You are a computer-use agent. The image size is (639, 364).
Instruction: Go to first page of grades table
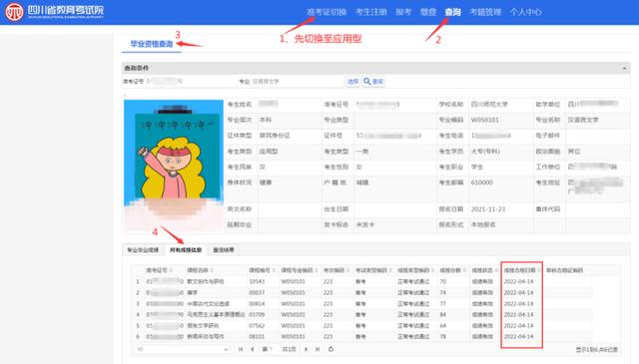coord(241,349)
